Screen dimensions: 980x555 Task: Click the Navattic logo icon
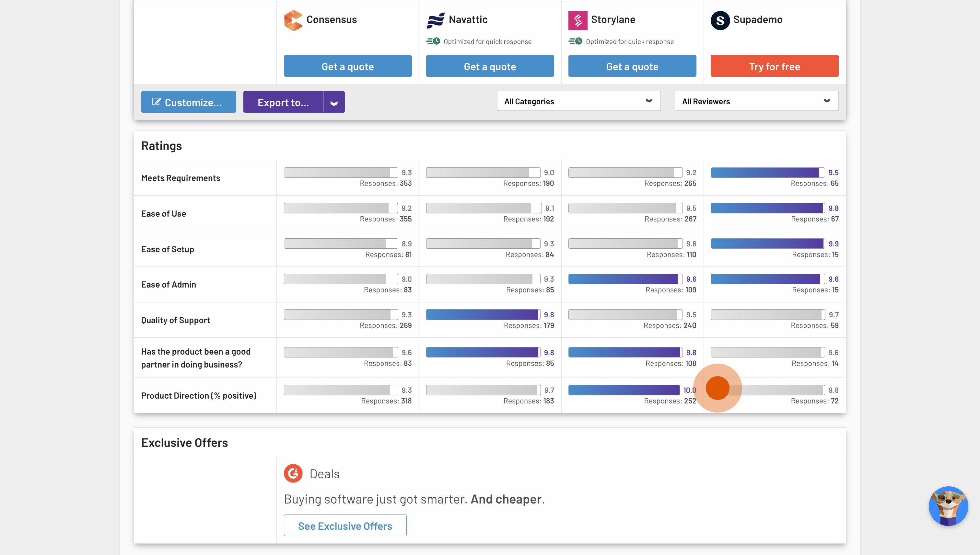click(x=436, y=20)
